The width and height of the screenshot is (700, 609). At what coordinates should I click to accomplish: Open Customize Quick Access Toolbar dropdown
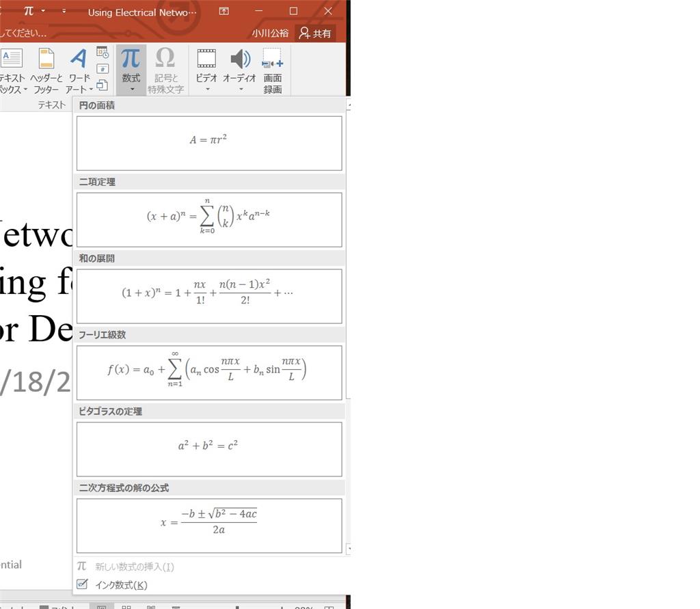[64, 11]
